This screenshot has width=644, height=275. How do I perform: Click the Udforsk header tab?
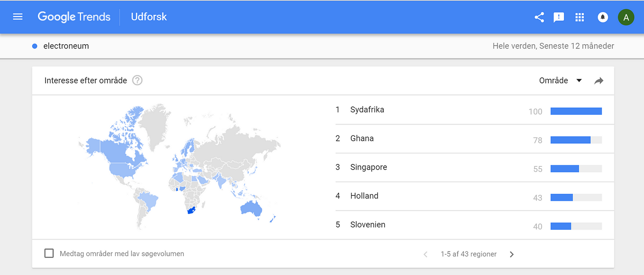(149, 17)
